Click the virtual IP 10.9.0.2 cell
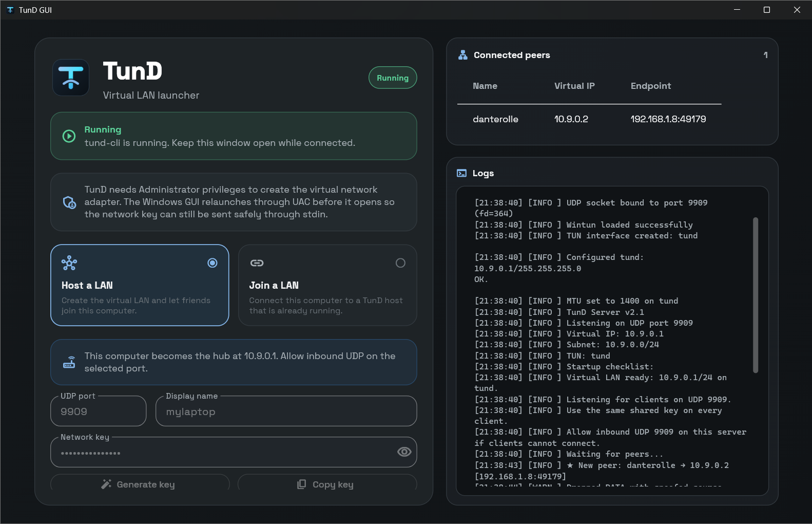Screen dimensions: 812x524 click(571, 119)
